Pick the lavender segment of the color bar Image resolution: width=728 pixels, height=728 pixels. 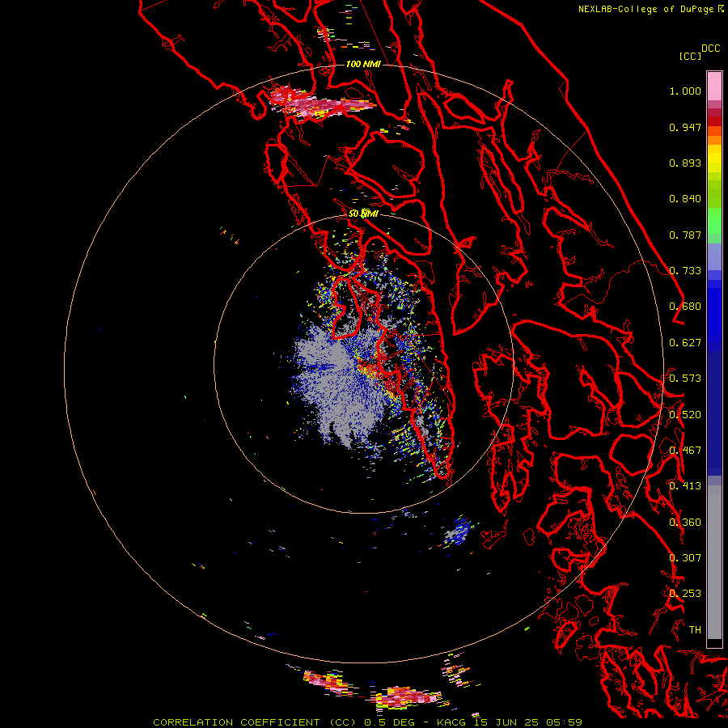pyautogui.click(x=714, y=256)
